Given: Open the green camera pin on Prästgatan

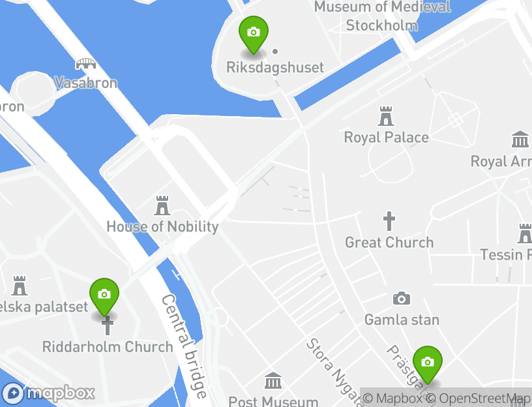Looking at the screenshot, I should pos(428,365).
